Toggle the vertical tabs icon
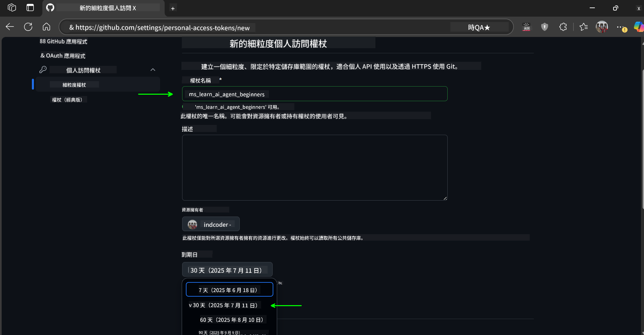The image size is (644, 335). point(30,7)
